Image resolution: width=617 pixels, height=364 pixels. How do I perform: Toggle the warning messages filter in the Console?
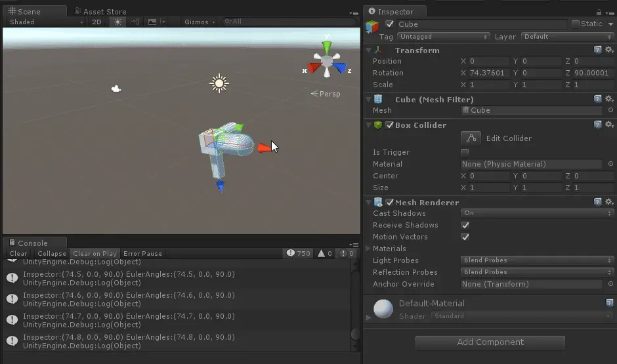click(325, 254)
